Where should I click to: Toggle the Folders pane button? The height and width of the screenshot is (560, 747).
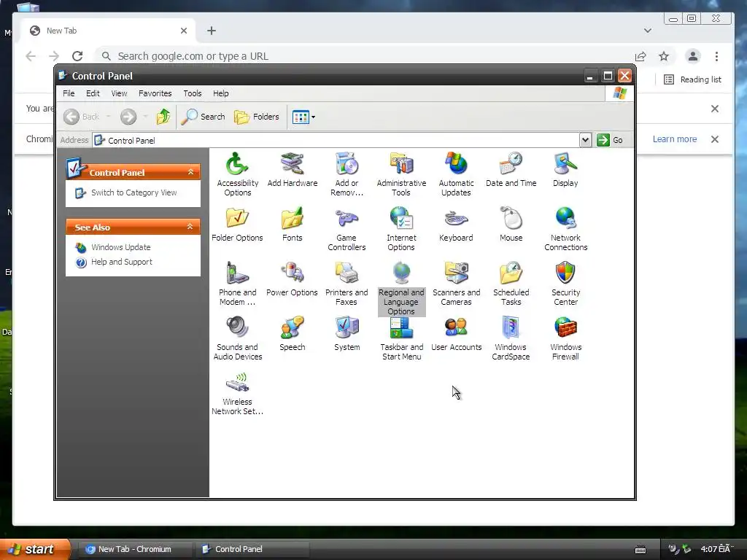[x=257, y=117]
